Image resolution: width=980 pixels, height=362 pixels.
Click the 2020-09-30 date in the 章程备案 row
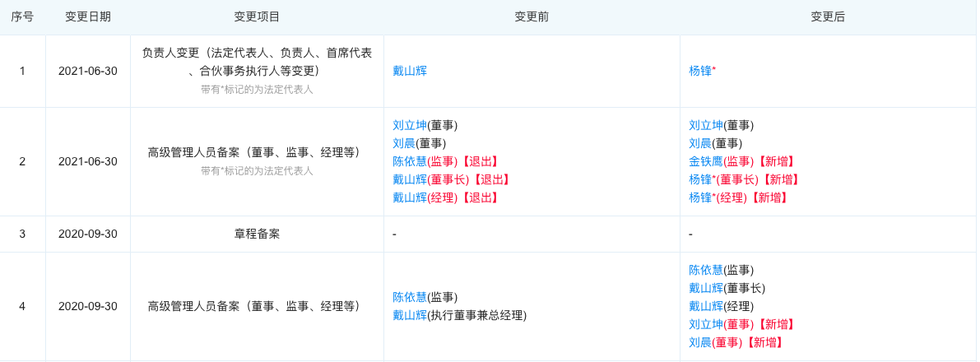pyautogui.click(x=88, y=234)
